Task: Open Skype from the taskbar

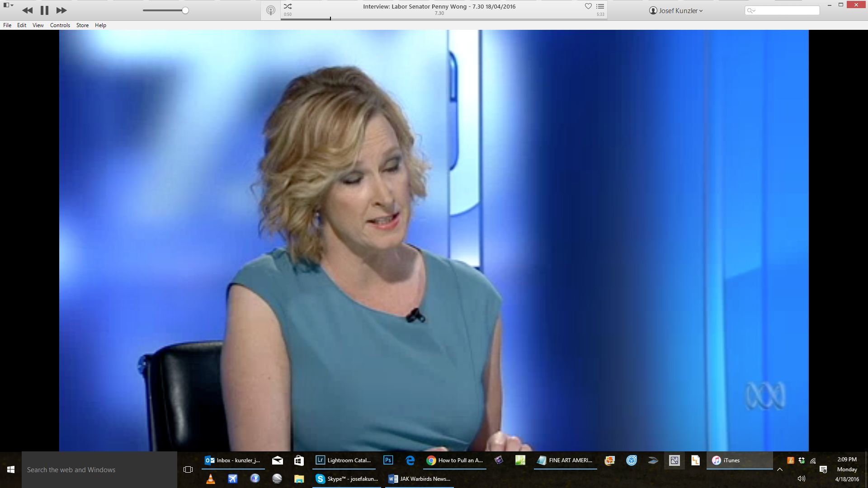Action: (x=347, y=479)
